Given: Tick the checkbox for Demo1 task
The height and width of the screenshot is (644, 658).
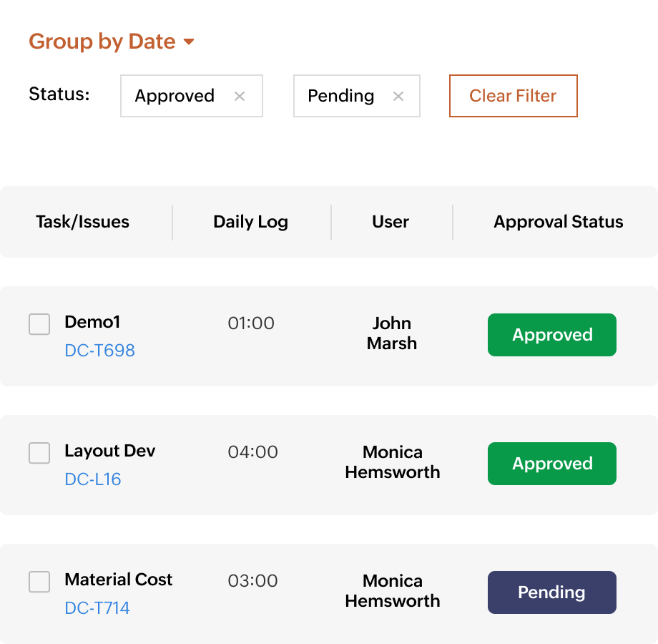Looking at the screenshot, I should (x=39, y=324).
